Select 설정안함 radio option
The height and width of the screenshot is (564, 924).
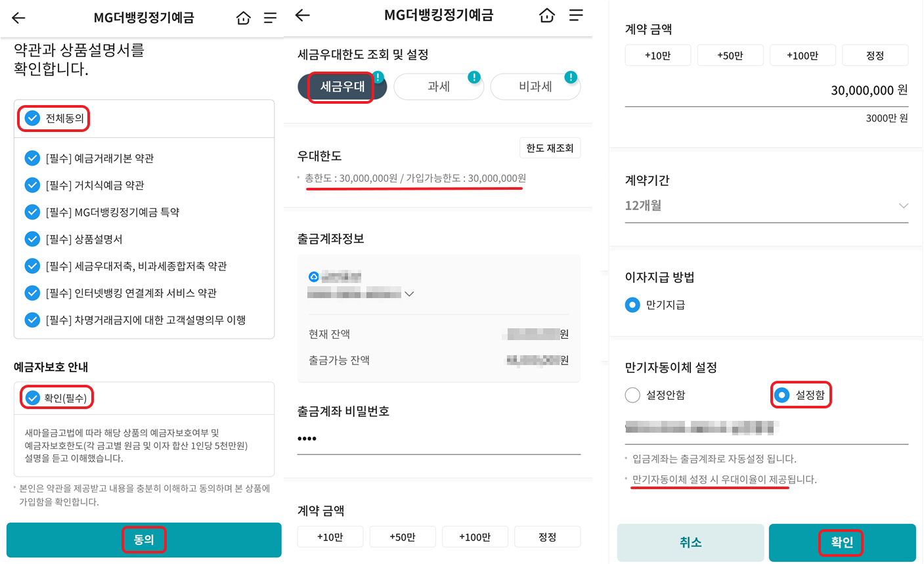pos(632,395)
